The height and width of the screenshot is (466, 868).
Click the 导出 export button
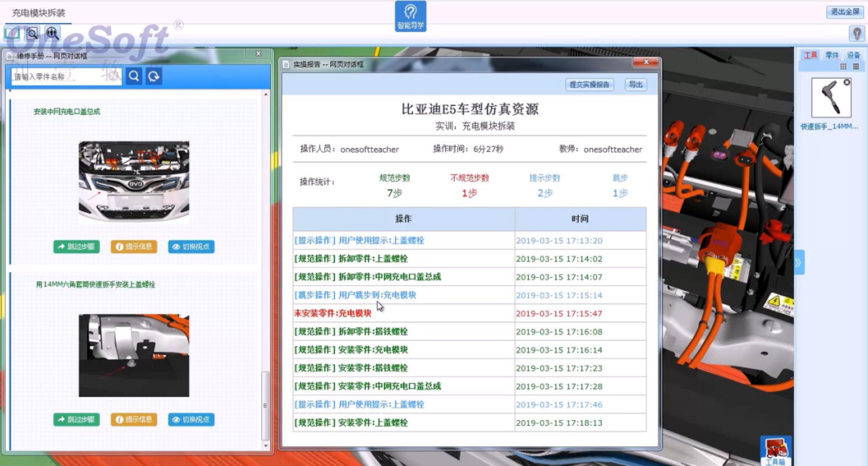tap(636, 84)
